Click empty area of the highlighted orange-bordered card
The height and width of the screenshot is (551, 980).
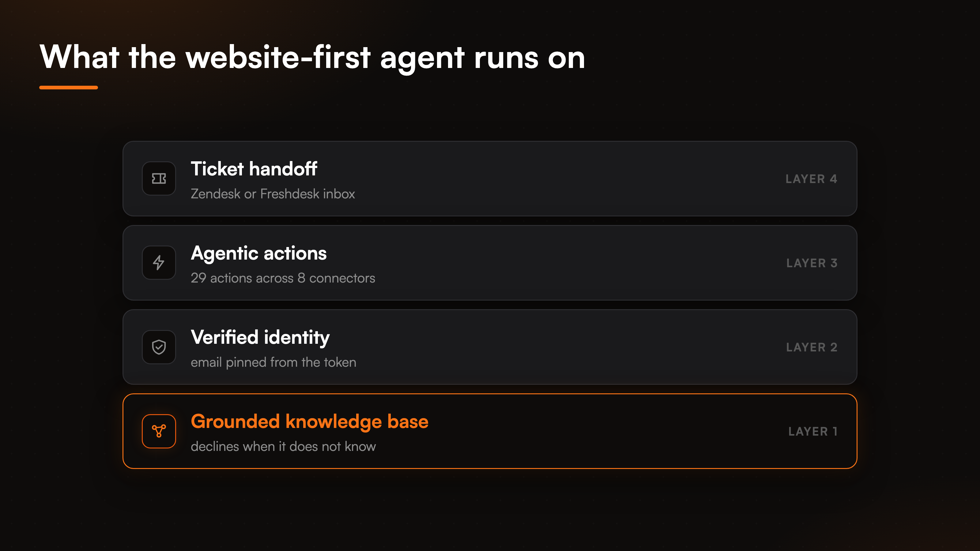point(609,431)
